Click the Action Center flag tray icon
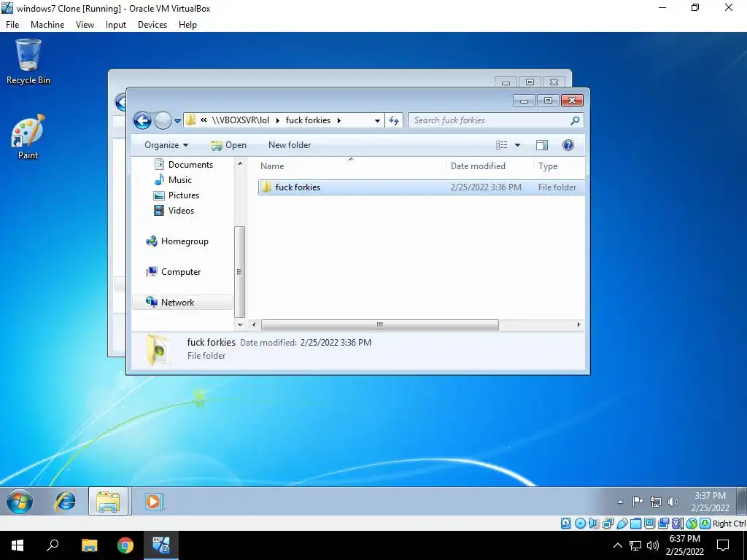 638,502
